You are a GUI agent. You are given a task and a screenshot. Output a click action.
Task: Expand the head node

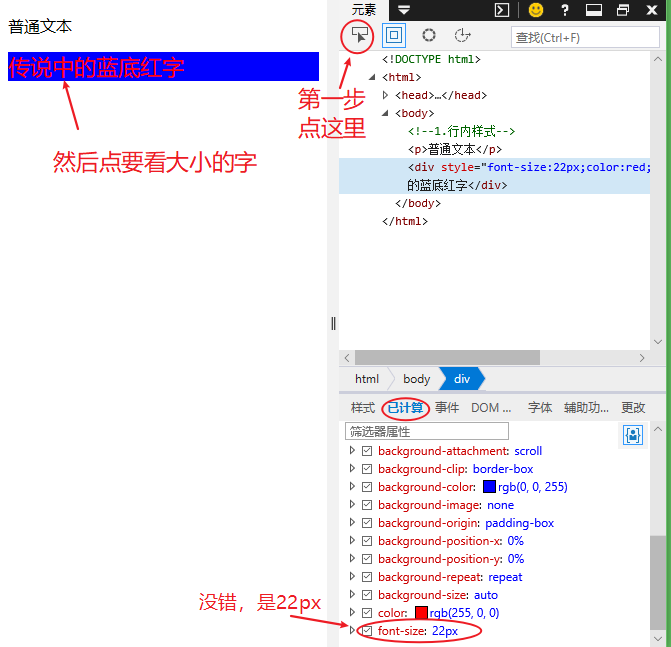coord(385,95)
